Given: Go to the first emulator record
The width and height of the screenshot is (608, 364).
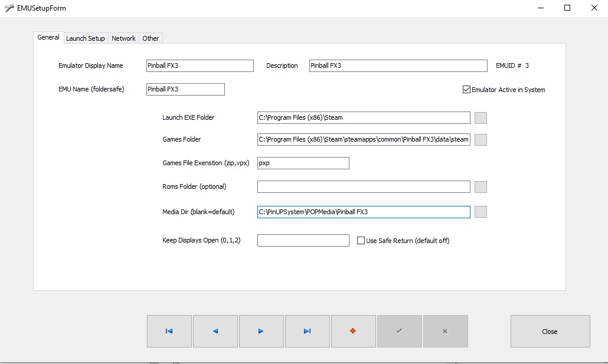Looking at the screenshot, I should [x=169, y=332].
